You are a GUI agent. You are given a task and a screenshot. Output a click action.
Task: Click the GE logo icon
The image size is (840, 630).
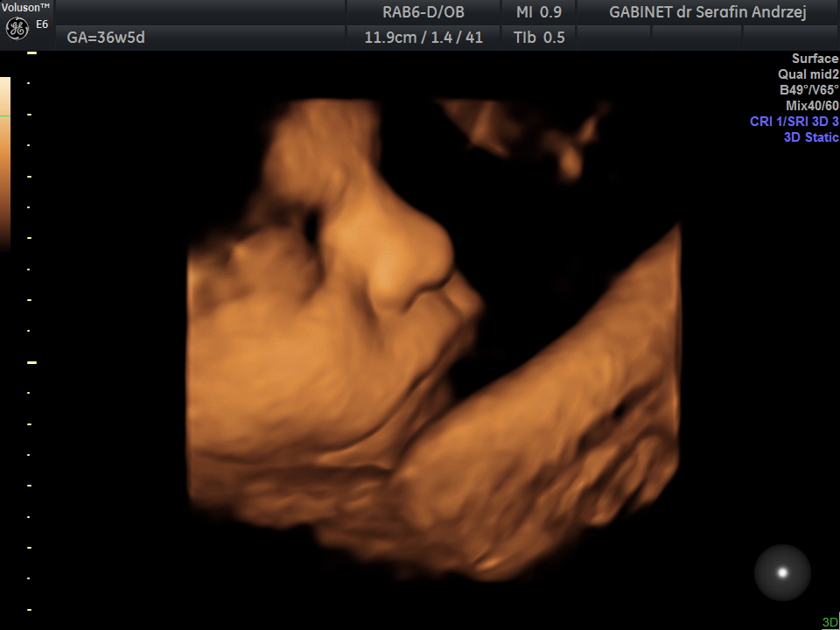(x=17, y=28)
